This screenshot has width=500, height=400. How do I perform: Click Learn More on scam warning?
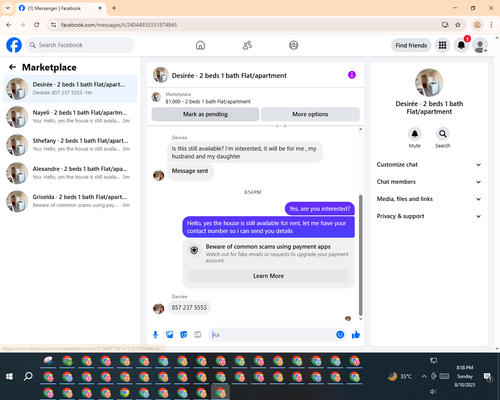point(268,276)
